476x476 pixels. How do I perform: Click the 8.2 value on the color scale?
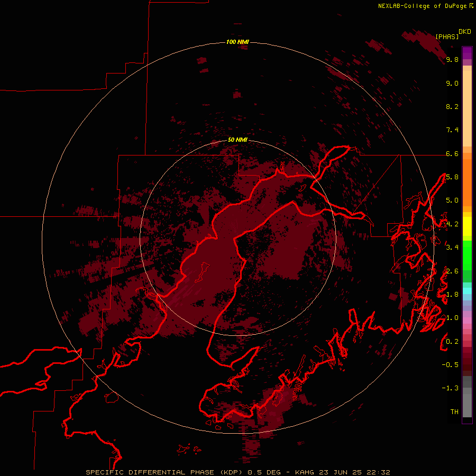452,107
